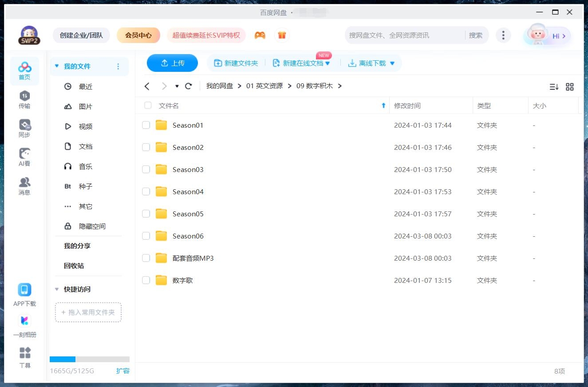The width and height of the screenshot is (588, 387).
Task: Open the 首页 home sidebar icon
Action: coord(24,71)
